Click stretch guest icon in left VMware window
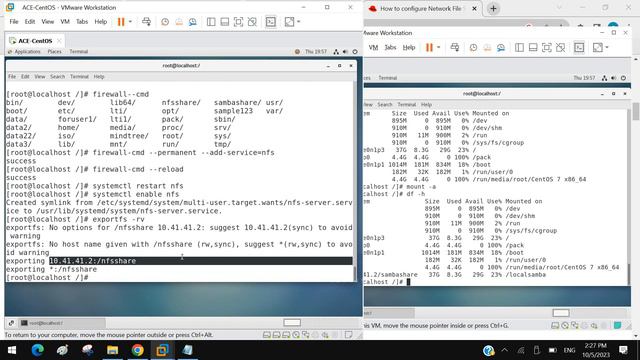The width and height of the screenshot is (640, 360). click(x=289, y=22)
